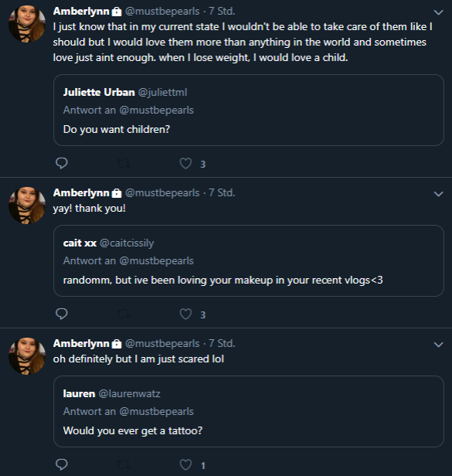
Task: Open the @caitcissily profile handle
Action: tap(127, 243)
